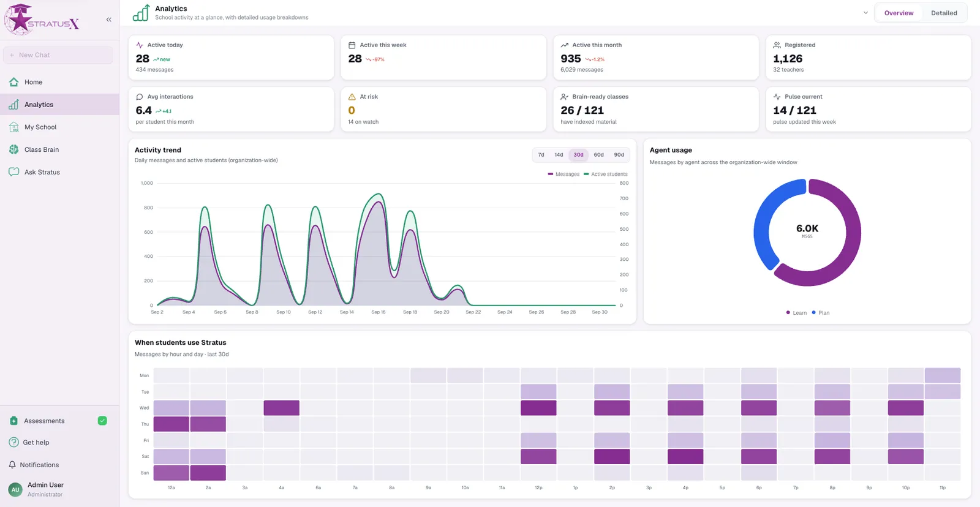Image resolution: width=980 pixels, height=507 pixels.
Task: Open the Ask Stratus chat icon
Action: (13, 172)
